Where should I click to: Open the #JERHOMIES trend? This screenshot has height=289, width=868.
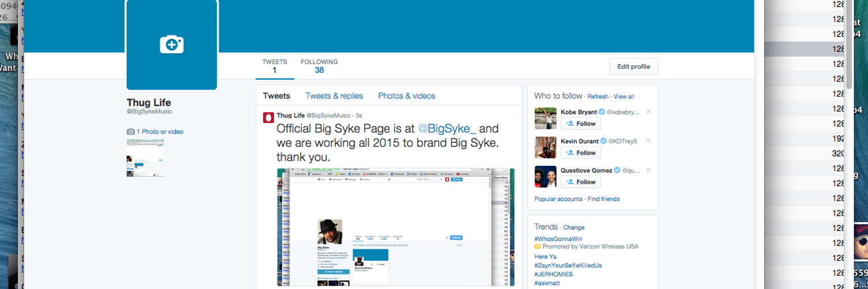tap(554, 274)
